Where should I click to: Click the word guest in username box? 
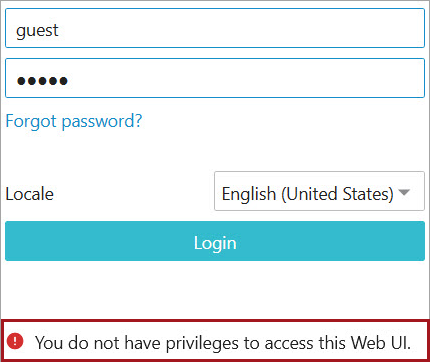pyautogui.click(x=37, y=31)
